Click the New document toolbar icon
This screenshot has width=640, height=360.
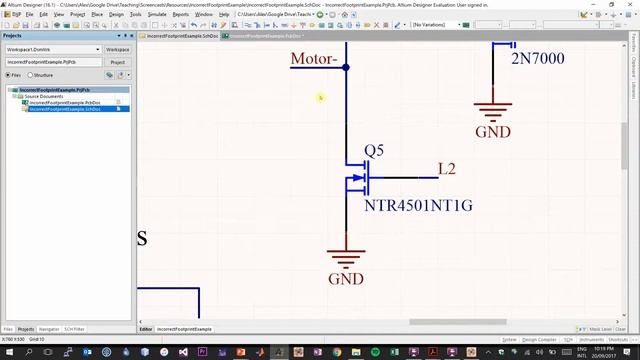tap(7, 25)
